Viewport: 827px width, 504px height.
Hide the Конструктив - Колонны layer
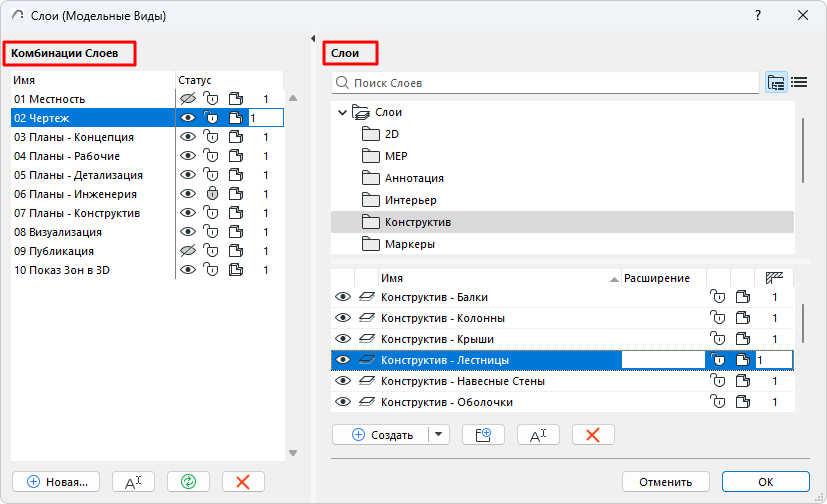pos(343,318)
